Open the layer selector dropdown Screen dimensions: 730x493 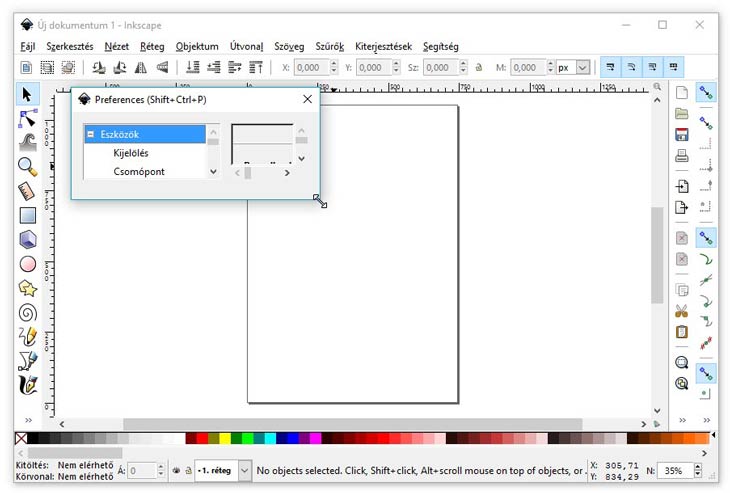click(x=245, y=470)
